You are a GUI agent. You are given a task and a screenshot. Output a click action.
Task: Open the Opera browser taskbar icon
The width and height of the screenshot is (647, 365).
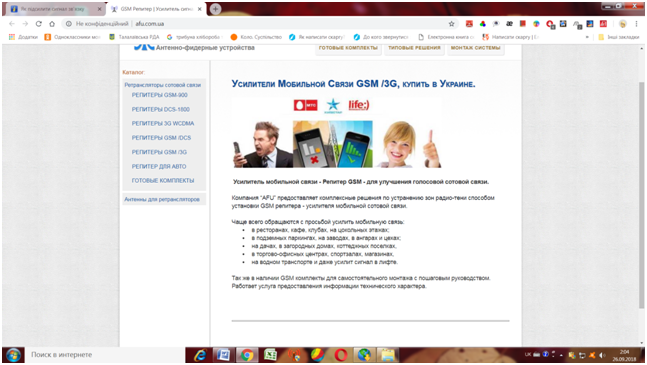341,355
